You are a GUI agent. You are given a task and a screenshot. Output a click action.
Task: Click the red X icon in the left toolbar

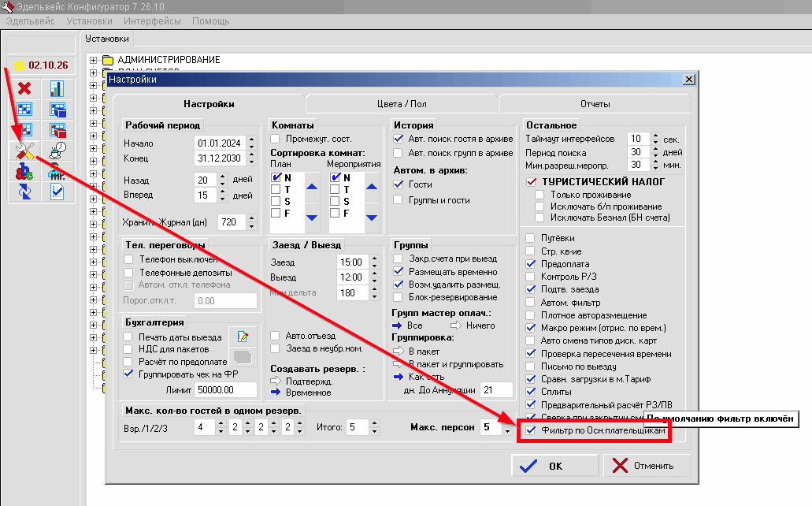[24, 88]
